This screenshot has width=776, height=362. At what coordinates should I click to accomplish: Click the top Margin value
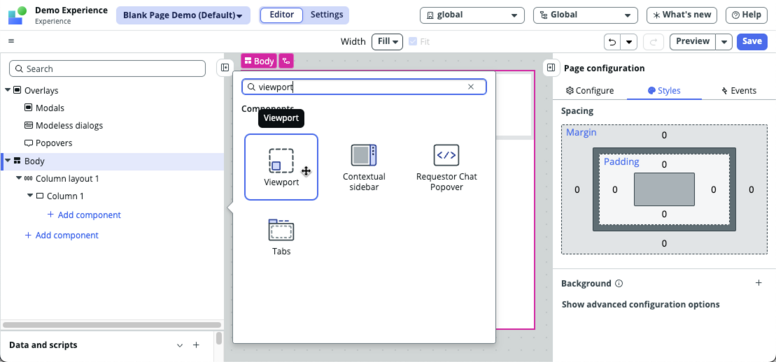coord(664,135)
